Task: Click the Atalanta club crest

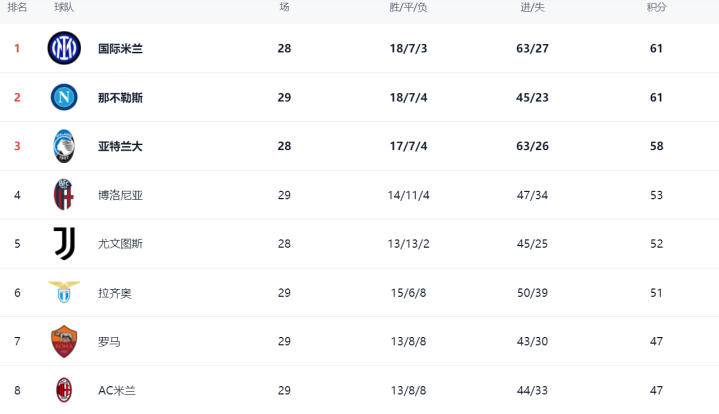Action: (64, 146)
